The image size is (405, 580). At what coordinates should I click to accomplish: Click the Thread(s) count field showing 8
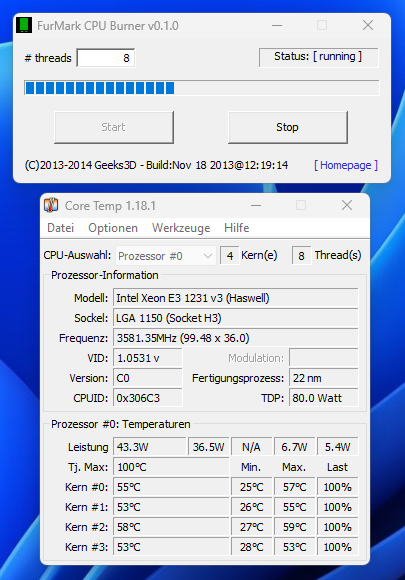pos(301,256)
